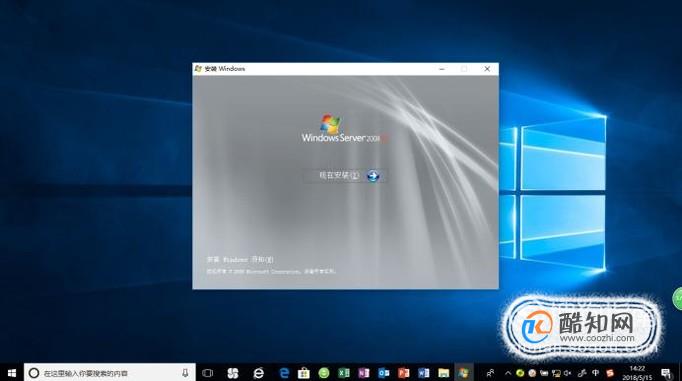
Task: Open Microsoft Store from the taskbar
Action: click(304, 373)
